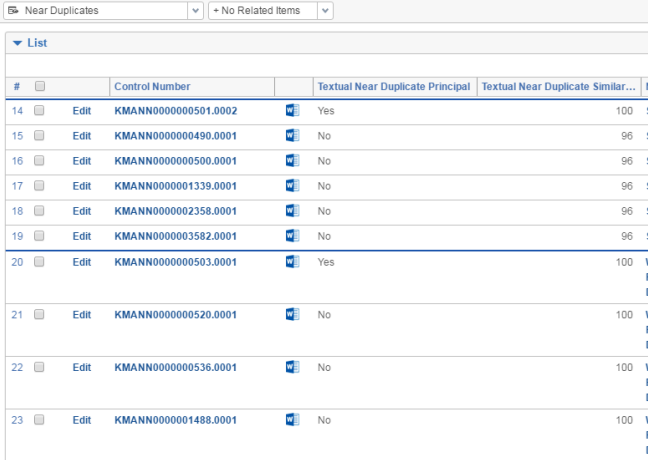Click the List section title
Screen dimensions: 648x466
tap(37, 43)
